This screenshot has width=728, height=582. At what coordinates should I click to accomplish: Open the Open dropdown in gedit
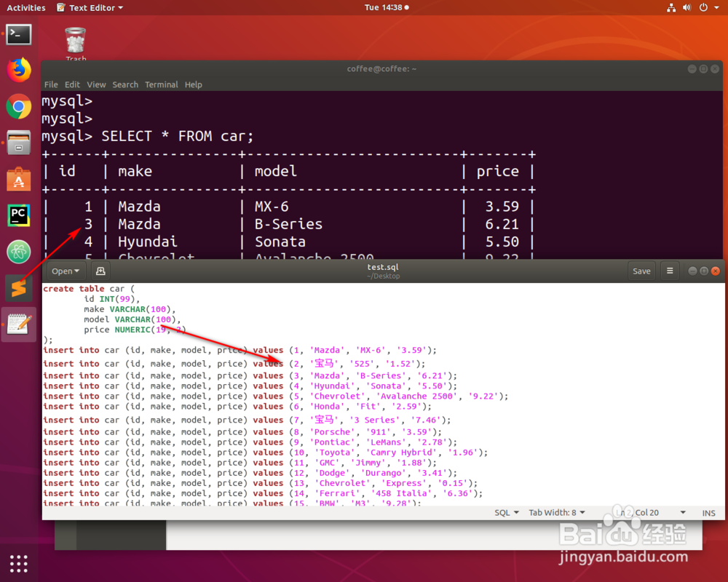coord(65,271)
